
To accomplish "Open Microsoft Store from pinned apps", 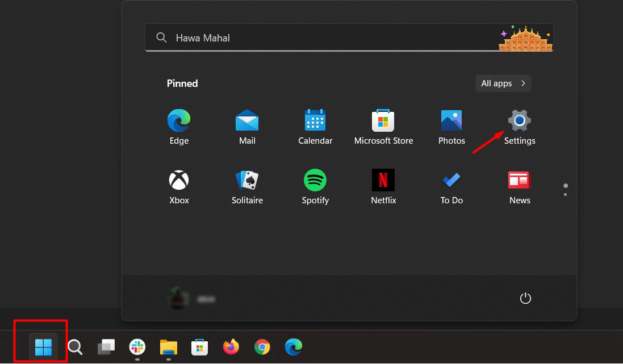I will (383, 127).
